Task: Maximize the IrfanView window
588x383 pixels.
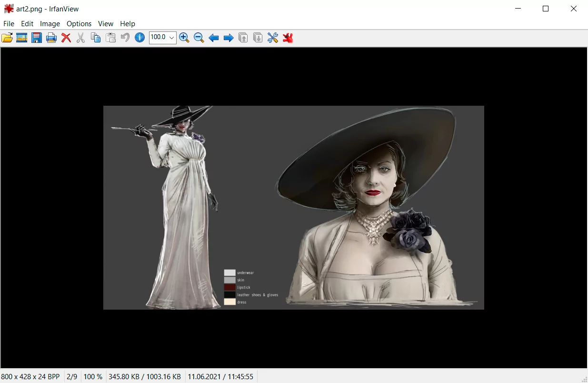Action: coord(546,9)
